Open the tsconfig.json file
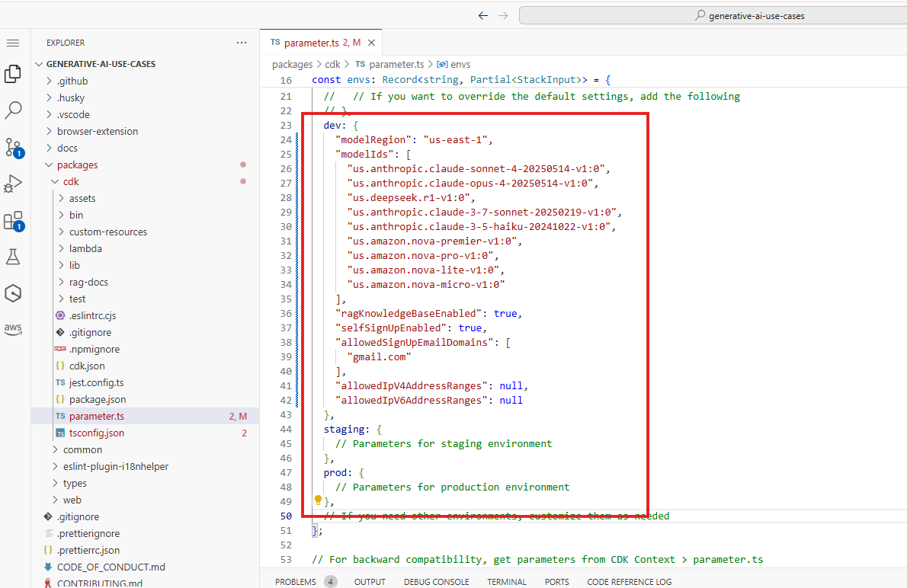907x588 pixels. (x=145, y=433)
